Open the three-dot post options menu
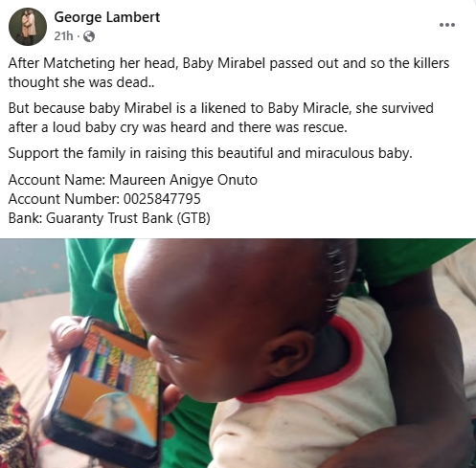This screenshot has height=468, width=476. click(x=447, y=25)
